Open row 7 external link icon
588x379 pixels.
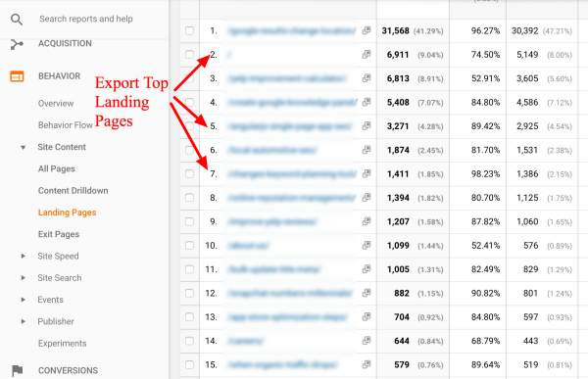coord(367,173)
